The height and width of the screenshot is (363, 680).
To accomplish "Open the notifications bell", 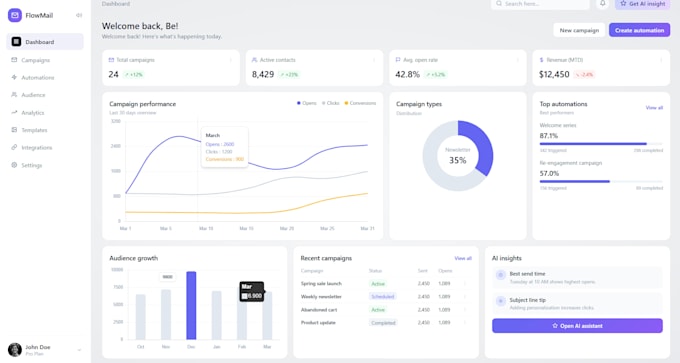I will tap(602, 3).
